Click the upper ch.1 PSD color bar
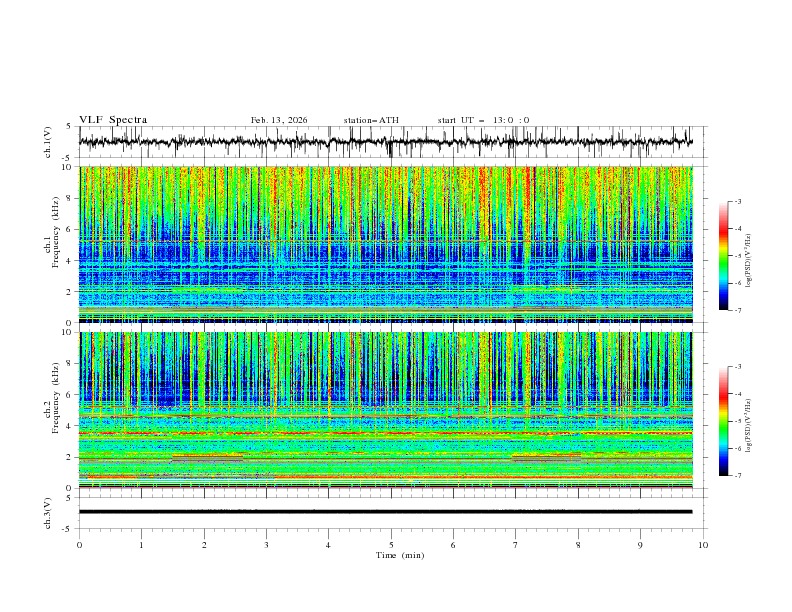 click(723, 256)
